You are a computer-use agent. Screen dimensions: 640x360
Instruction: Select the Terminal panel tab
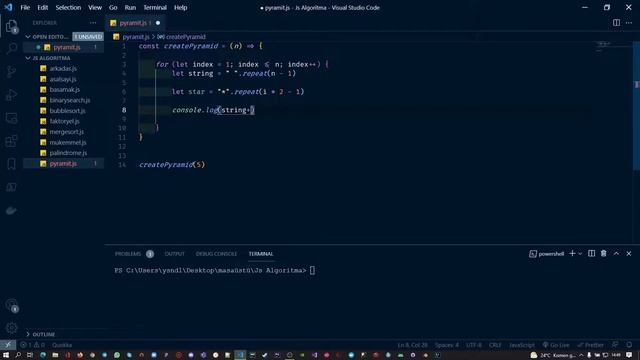261,254
